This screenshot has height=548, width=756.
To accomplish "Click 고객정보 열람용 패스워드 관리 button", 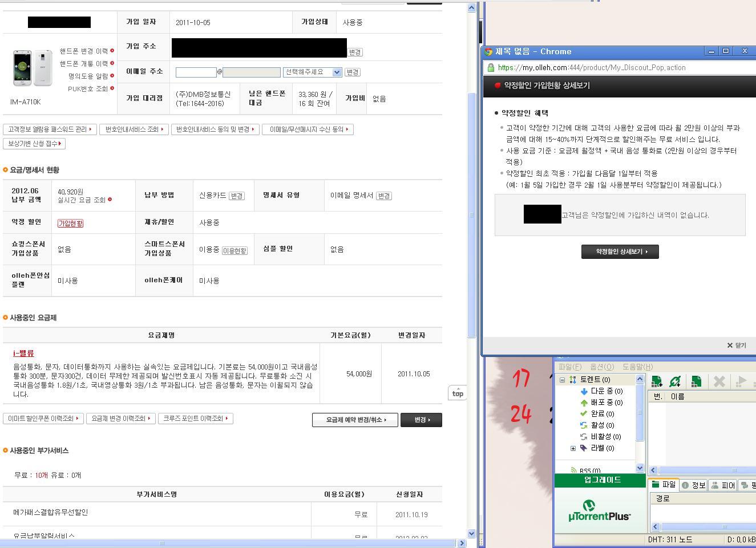I will click(x=50, y=129).
